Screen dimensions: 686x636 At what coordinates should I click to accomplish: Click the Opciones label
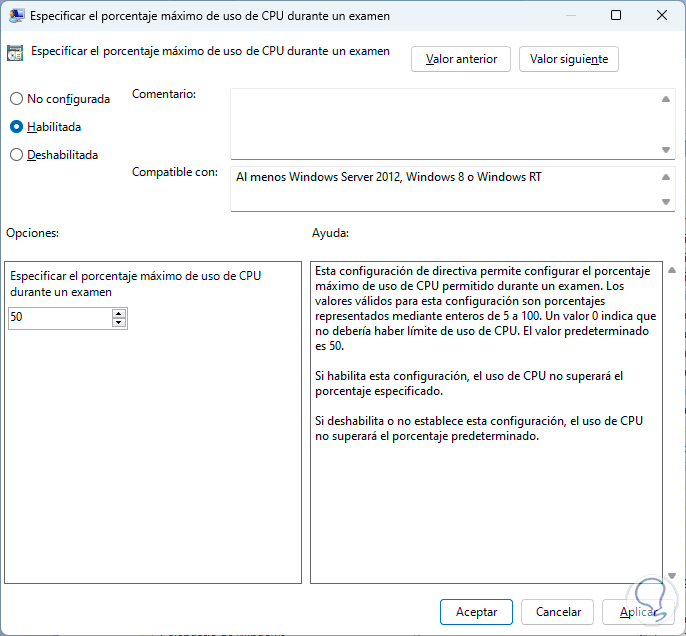[x=32, y=233]
